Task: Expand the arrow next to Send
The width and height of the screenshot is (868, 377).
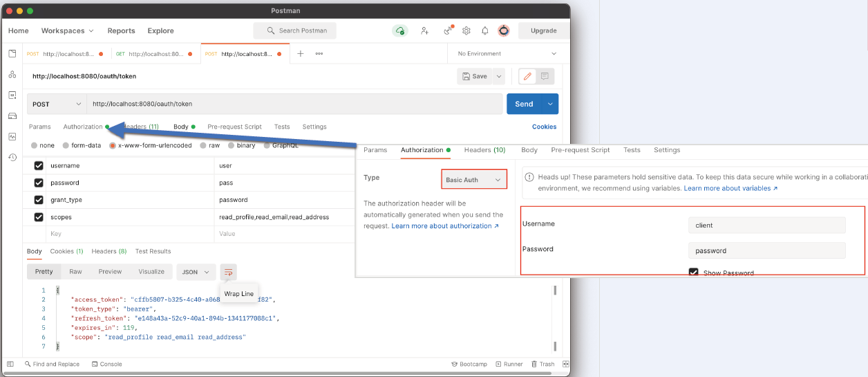Action: tap(551, 104)
